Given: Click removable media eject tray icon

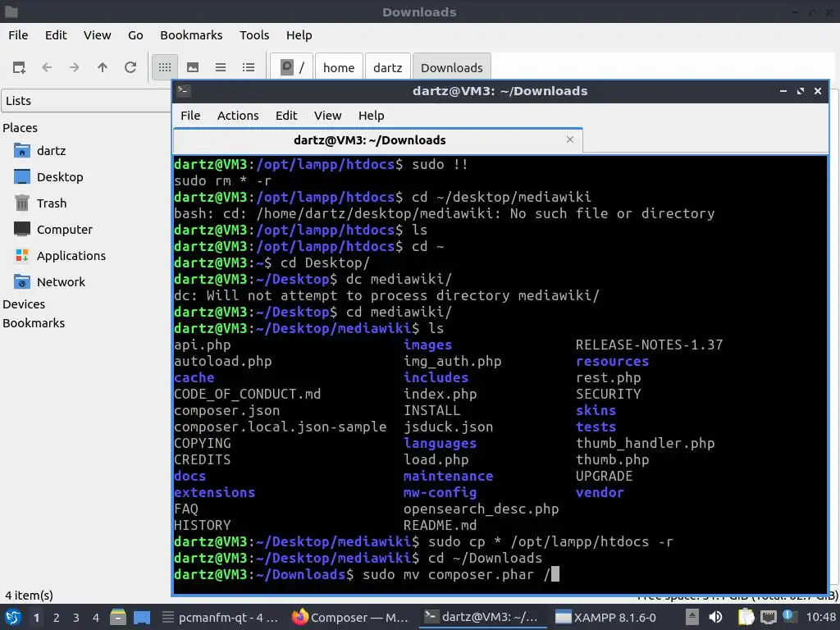Looking at the screenshot, I should pos(692,618).
